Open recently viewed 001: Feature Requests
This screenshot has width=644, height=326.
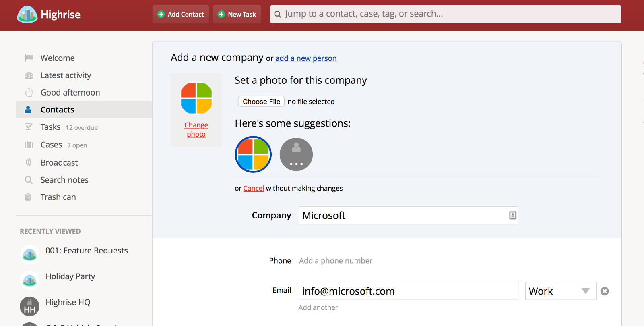(x=87, y=251)
